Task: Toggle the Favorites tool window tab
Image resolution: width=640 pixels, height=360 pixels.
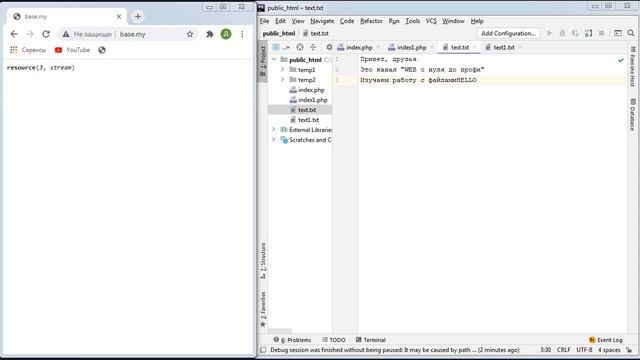Action: click(x=263, y=309)
